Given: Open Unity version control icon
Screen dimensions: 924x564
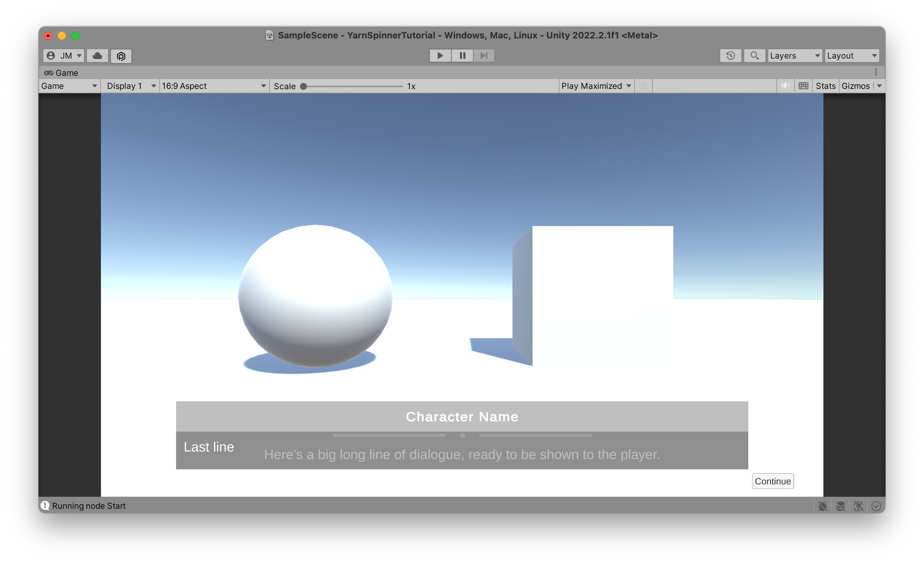Looking at the screenshot, I should [121, 56].
